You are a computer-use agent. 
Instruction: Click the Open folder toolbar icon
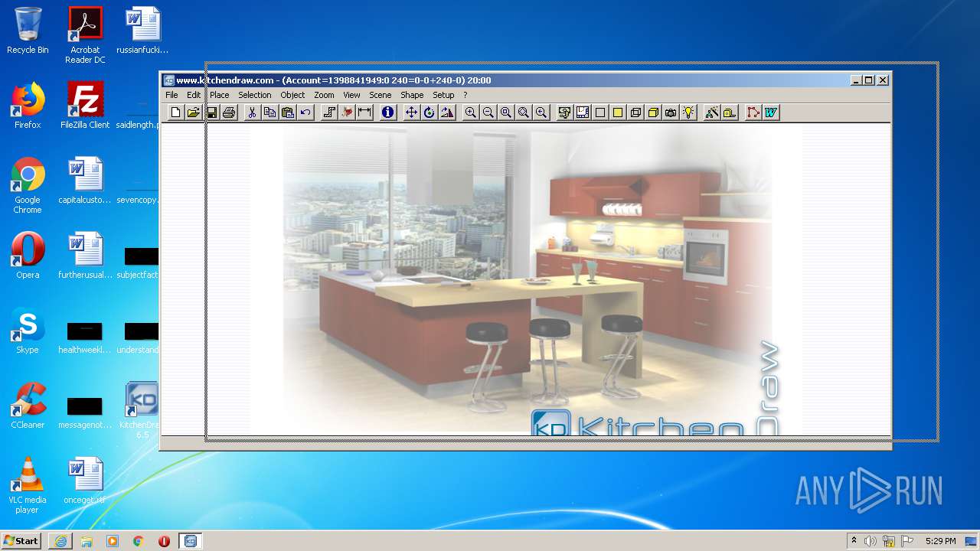pyautogui.click(x=194, y=112)
